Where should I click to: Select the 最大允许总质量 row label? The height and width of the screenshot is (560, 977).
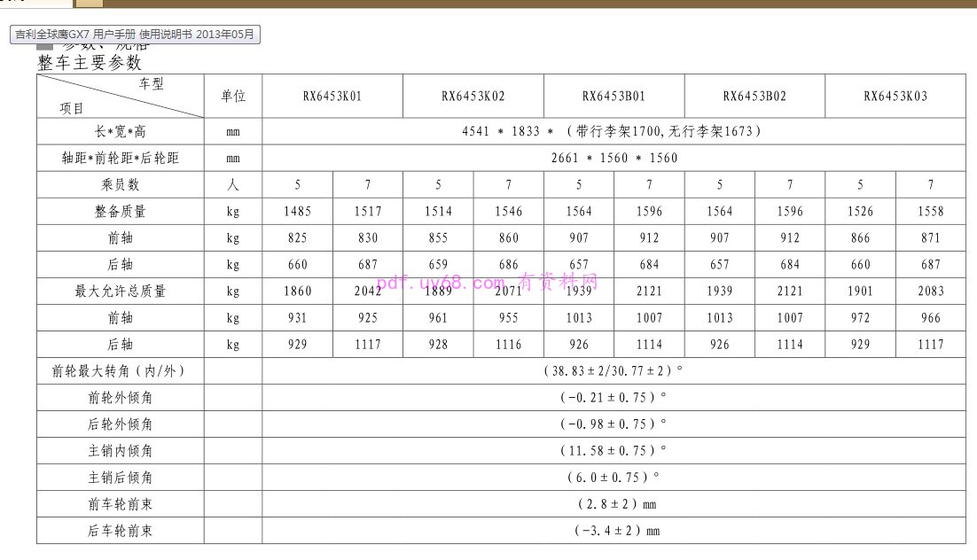121,291
